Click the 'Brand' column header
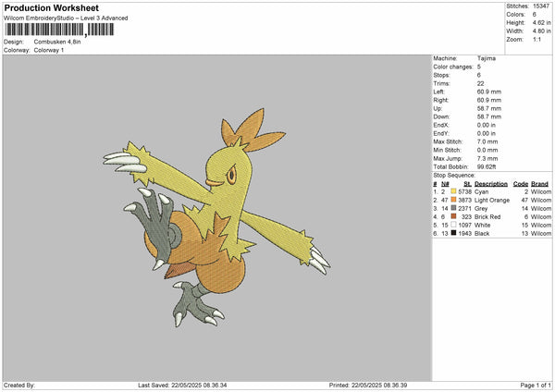This screenshot has height=392, width=555. (x=540, y=184)
